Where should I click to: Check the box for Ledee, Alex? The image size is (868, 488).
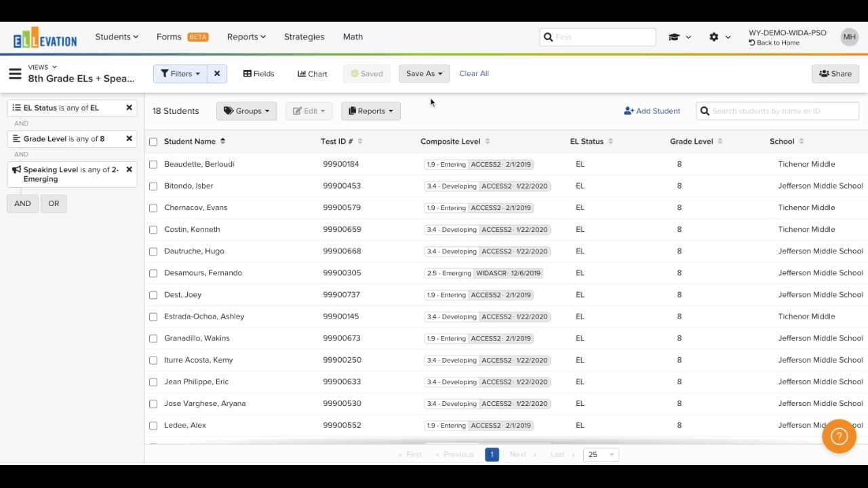[x=153, y=426]
